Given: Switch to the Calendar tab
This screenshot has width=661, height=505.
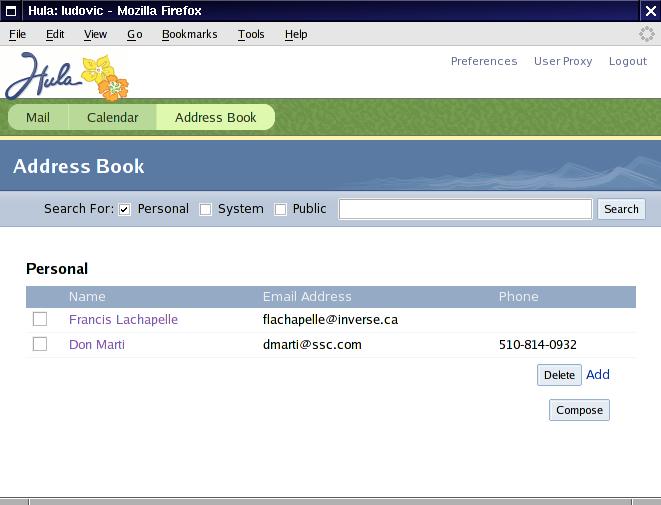Looking at the screenshot, I should 113,117.
